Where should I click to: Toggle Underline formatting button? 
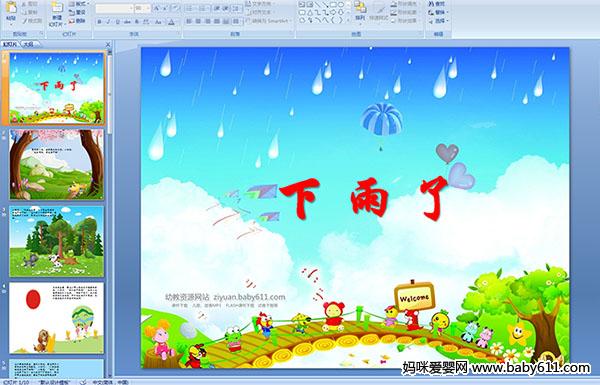point(118,22)
